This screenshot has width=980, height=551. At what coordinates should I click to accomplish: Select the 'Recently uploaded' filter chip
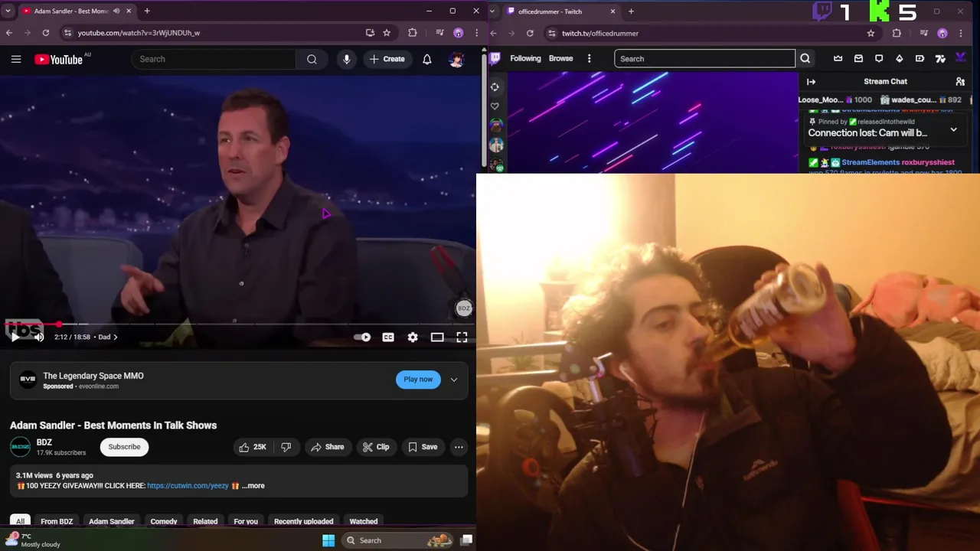(x=304, y=521)
